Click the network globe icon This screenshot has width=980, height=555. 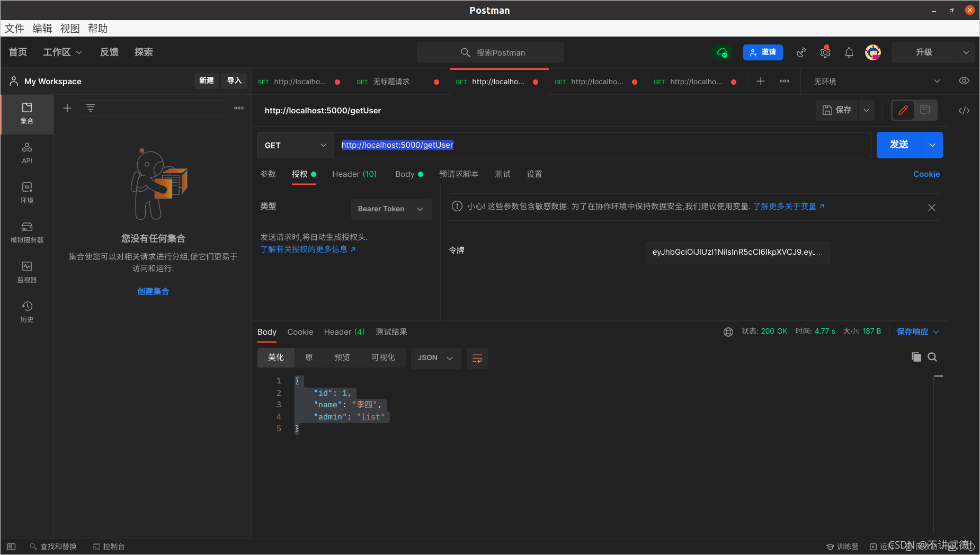click(728, 332)
